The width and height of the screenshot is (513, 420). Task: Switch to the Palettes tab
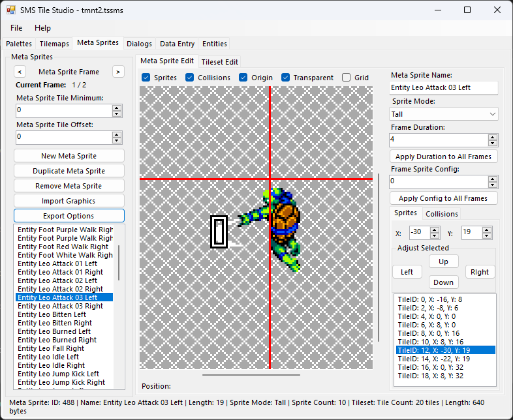[19, 44]
